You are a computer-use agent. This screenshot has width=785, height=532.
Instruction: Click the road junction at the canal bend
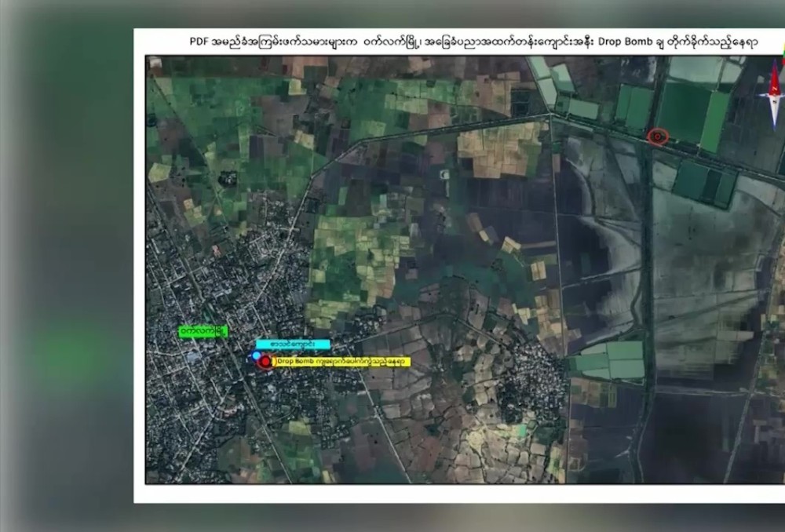(551, 116)
